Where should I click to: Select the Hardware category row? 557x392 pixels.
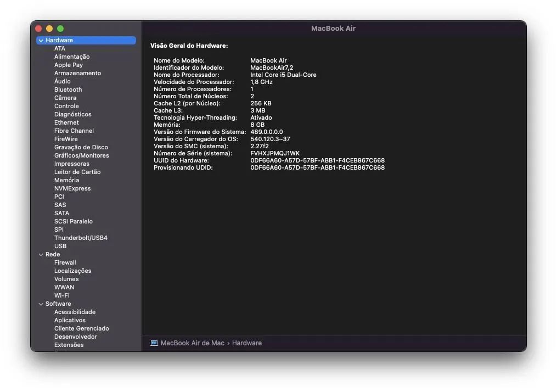pos(86,40)
